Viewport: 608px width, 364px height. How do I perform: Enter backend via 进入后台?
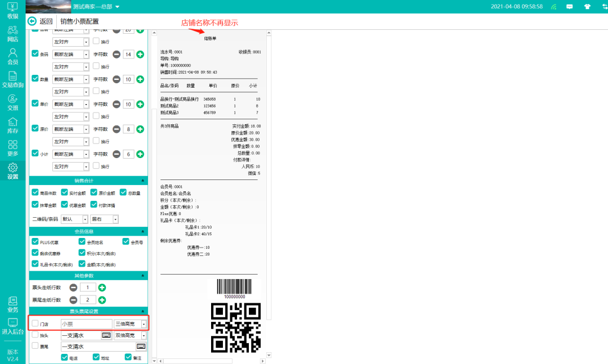coord(12,327)
